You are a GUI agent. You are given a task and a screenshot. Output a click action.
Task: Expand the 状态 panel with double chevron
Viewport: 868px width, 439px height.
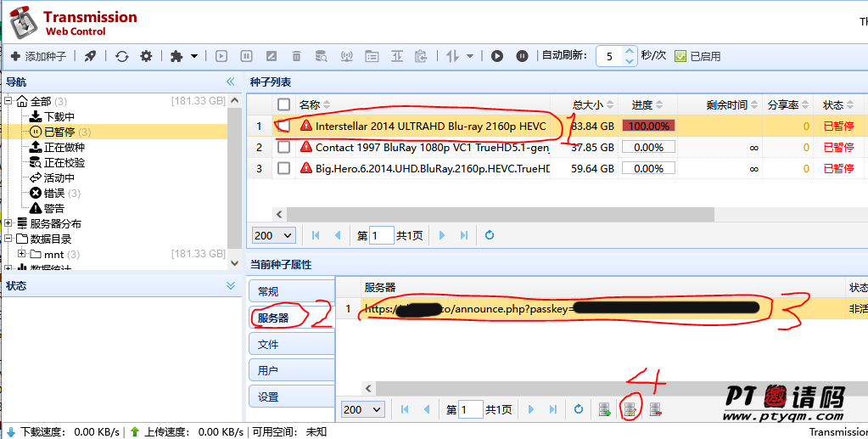point(231,285)
